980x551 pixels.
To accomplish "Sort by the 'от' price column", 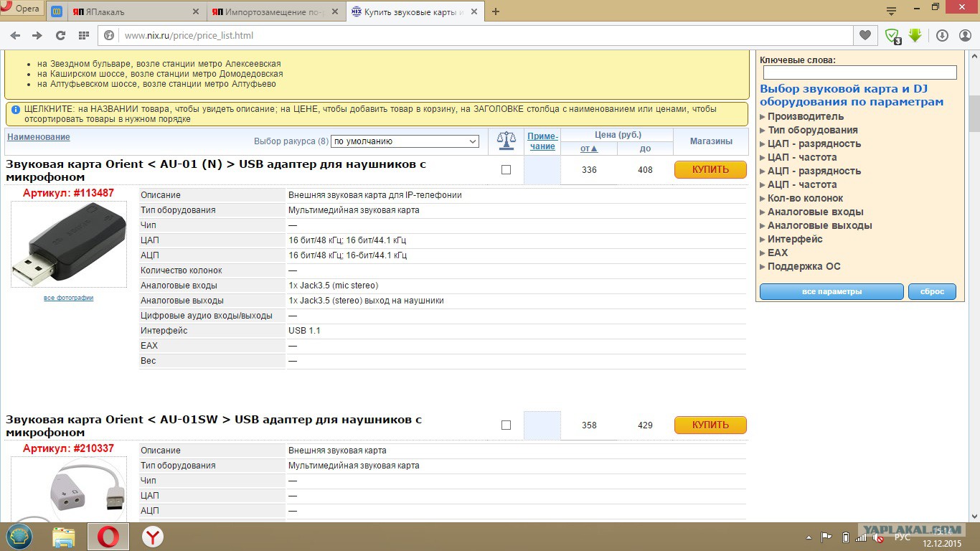I will (588, 149).
